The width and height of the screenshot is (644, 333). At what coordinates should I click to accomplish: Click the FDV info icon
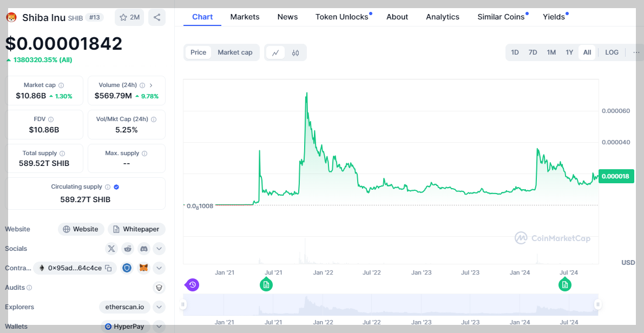pyautogui.click(x=51, y=119)
